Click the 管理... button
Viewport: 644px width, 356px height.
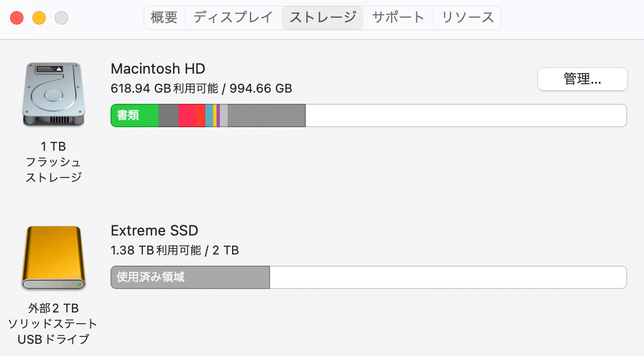583,79
